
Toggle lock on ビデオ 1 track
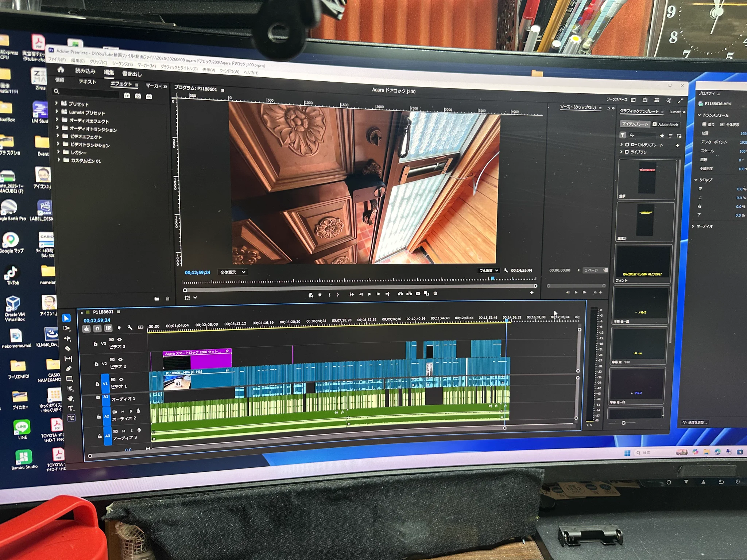point(97,384)
